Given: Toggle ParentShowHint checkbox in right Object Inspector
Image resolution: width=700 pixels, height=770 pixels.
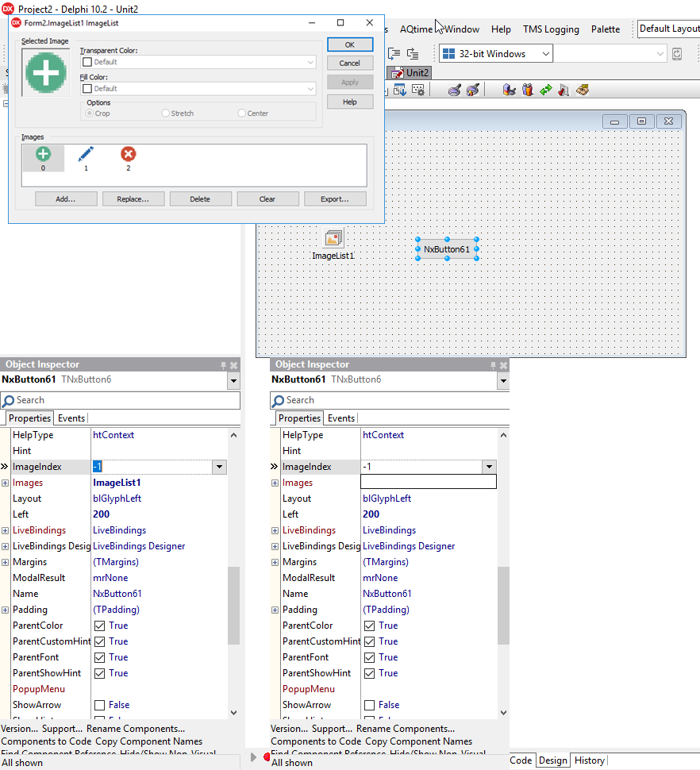Looking at the screenshot, I should [x=370, y=673].
